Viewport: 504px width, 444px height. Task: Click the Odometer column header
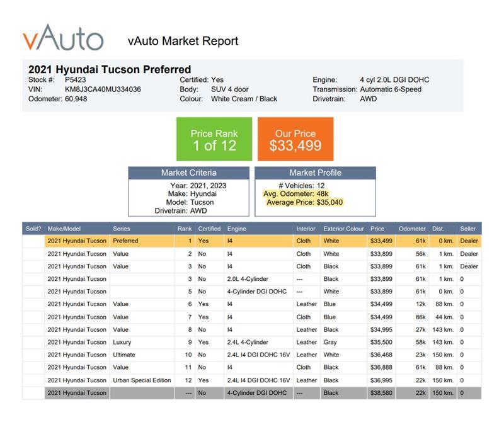412,229
